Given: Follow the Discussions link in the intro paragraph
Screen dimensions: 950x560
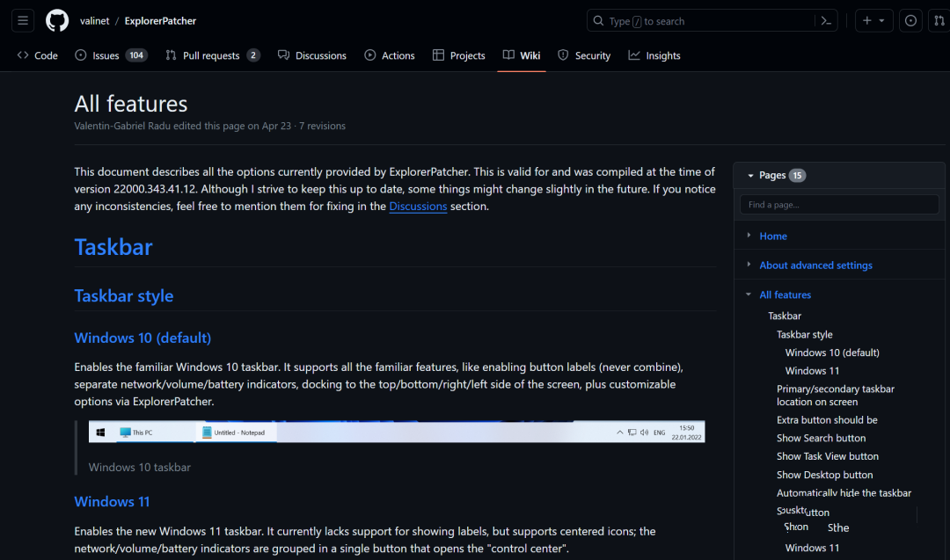Looking at the screenshot, I should [418, 207].
